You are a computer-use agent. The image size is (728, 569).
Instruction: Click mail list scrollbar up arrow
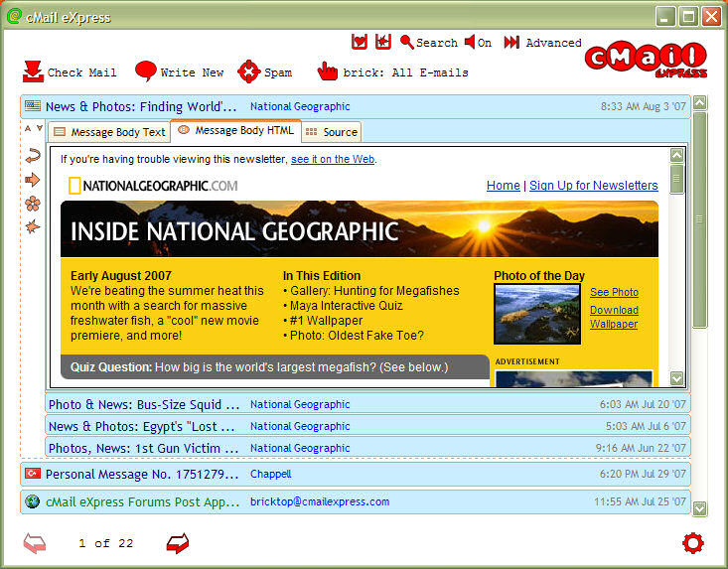699,102
